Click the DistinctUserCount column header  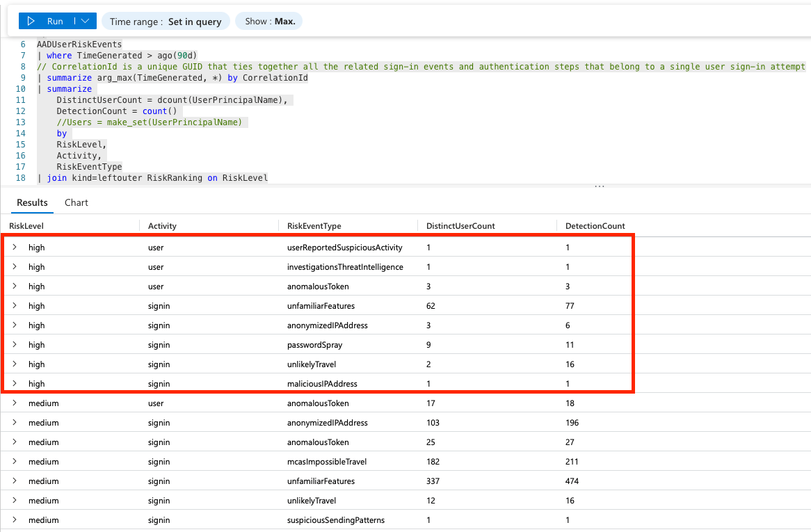tap(460, 226)
